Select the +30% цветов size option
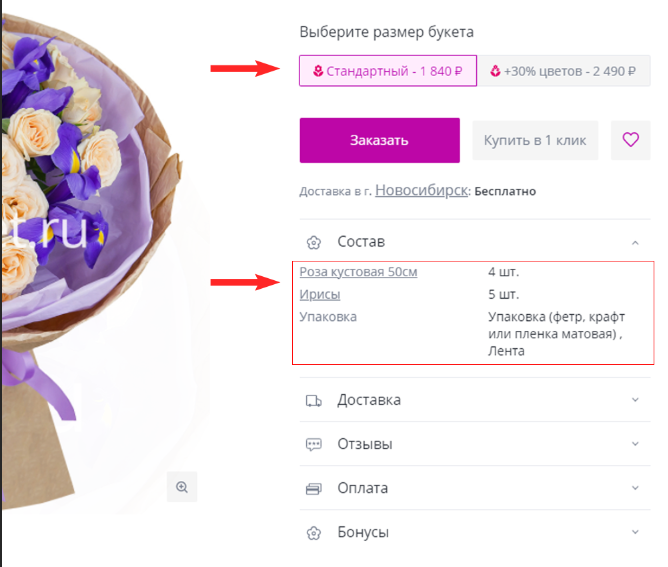Screen dimensions: 668x567 (561, 71)
